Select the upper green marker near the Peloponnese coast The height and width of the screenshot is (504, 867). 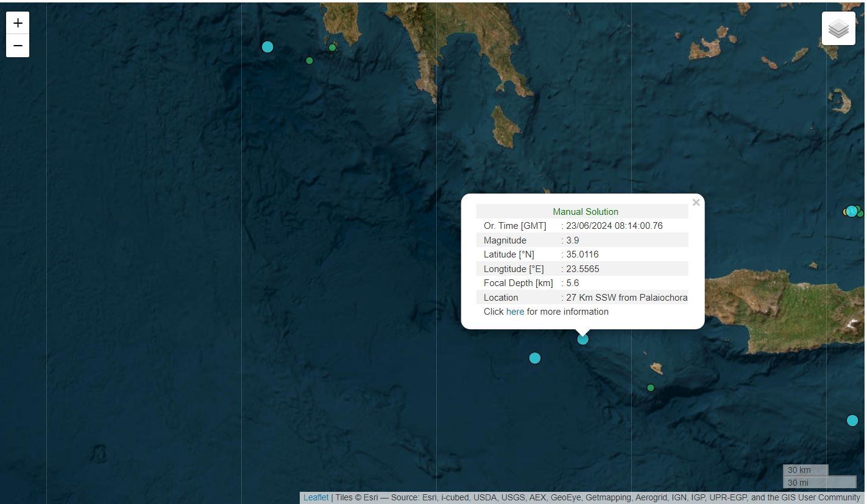332,47
